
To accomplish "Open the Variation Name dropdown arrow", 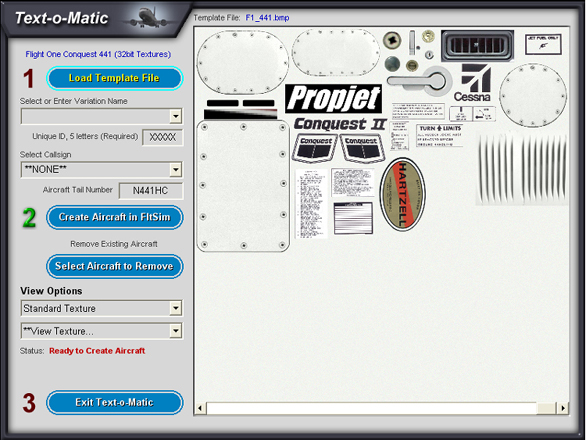I will [176, 116].
